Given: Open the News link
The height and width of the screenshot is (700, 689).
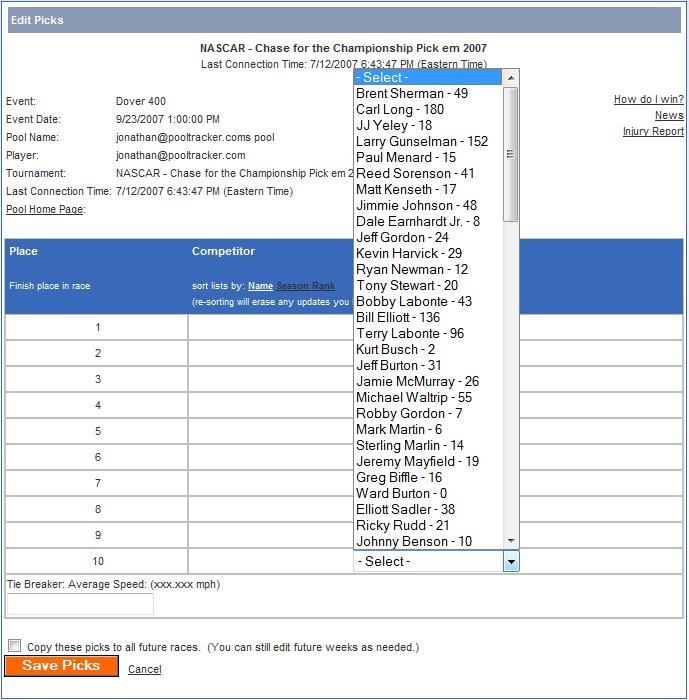Looking at the screenshot, I should click(x=669, y=115).
